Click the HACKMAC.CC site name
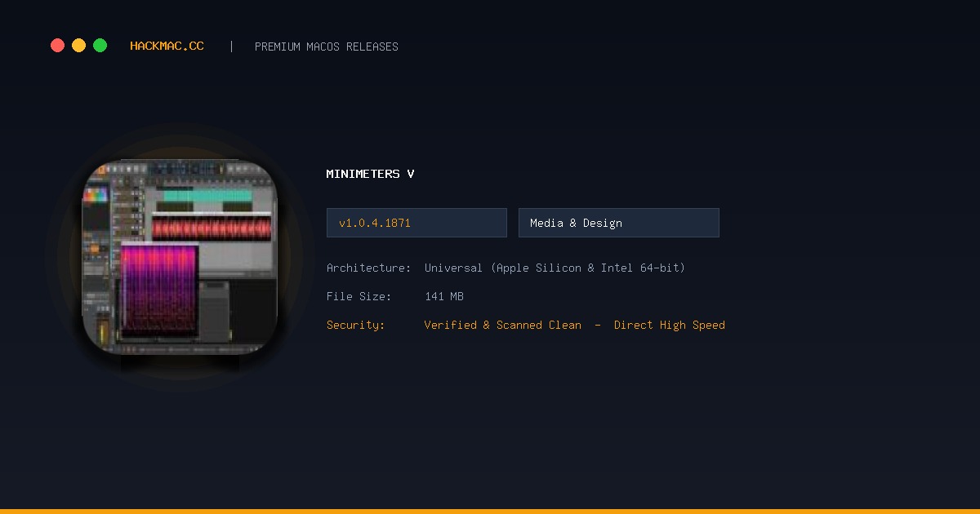This screenshot has width=980, height=514. click(167, 47)
